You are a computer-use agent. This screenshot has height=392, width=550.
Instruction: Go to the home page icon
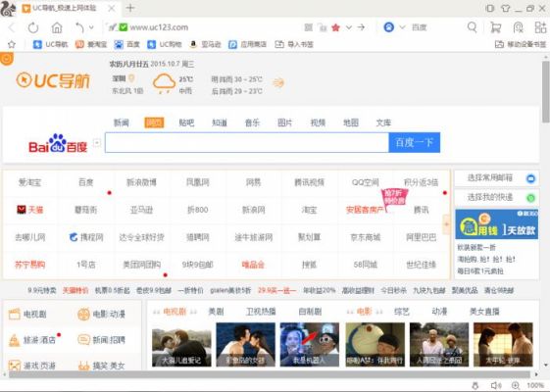57,27
